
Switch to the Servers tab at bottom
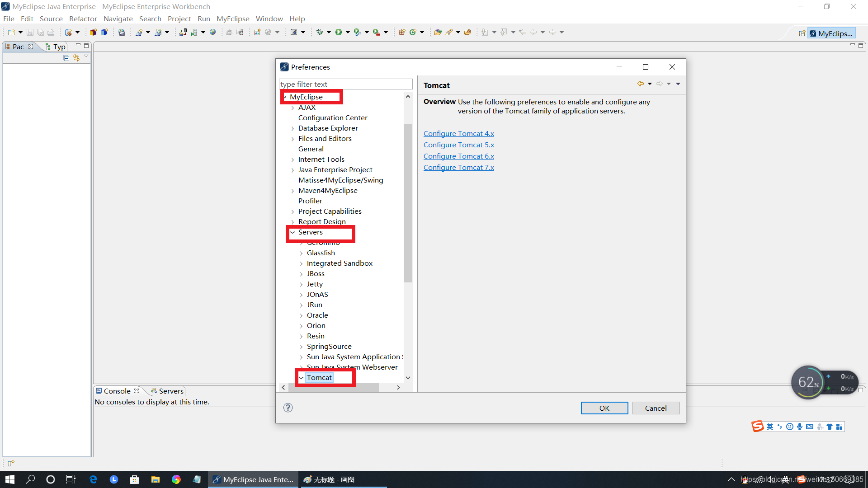pos(167,391)
